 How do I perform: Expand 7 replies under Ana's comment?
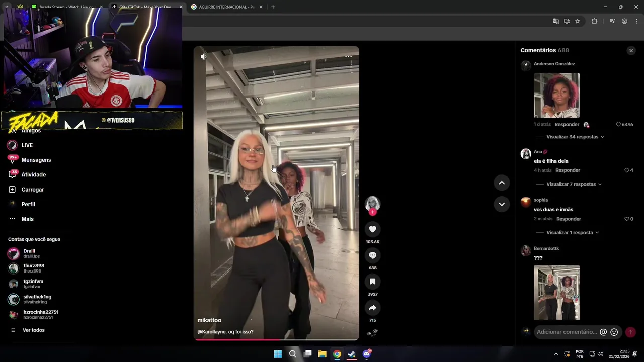click(x=574, y=184)
